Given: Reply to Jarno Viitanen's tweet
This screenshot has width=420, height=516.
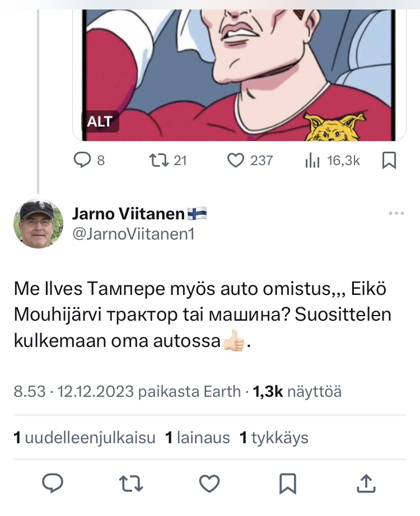Looking at the screenshot, I should point(53,482).
